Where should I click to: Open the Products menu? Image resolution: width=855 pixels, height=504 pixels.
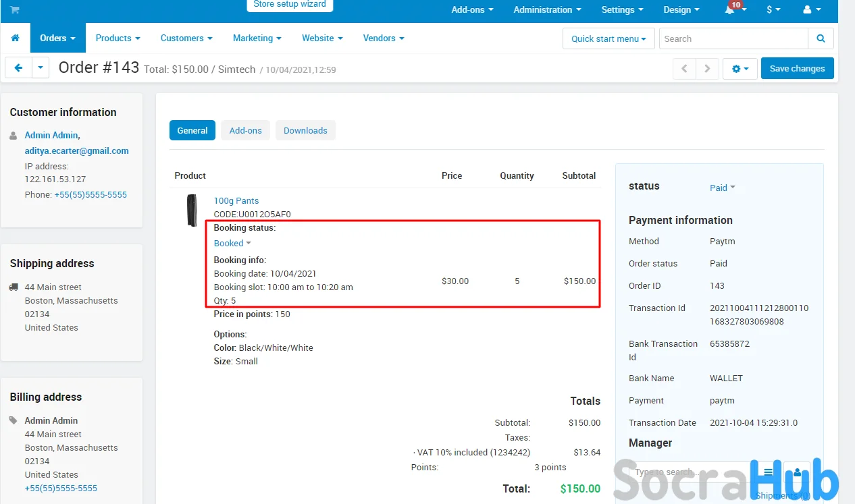point(118,38)
